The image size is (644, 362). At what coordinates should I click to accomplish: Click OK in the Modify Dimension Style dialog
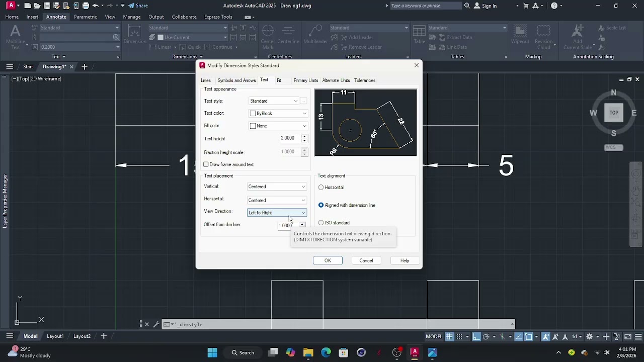click(328, 260)
